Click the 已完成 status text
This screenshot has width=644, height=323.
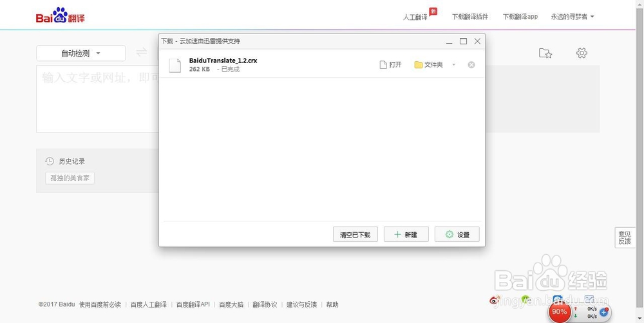pos(231,69)
